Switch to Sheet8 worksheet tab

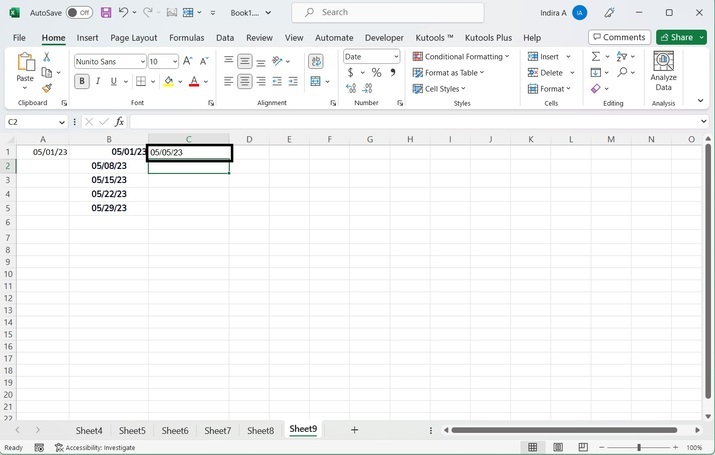click(x=260, y=430)
